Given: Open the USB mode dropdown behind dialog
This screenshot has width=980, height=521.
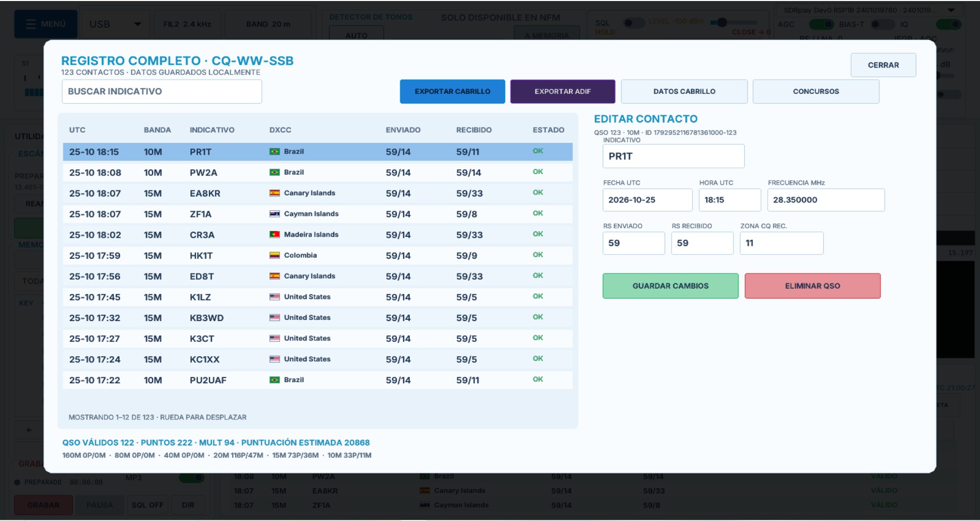Looking at the screenshot, I should coord(115,24).
